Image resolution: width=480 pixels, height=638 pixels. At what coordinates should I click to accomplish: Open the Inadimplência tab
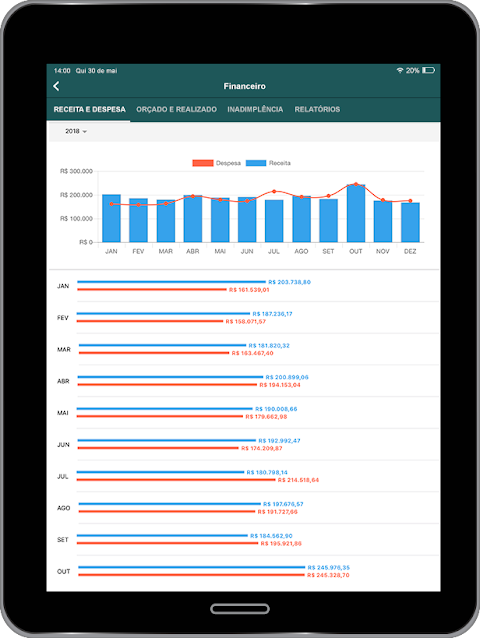(x=255, y=109)
